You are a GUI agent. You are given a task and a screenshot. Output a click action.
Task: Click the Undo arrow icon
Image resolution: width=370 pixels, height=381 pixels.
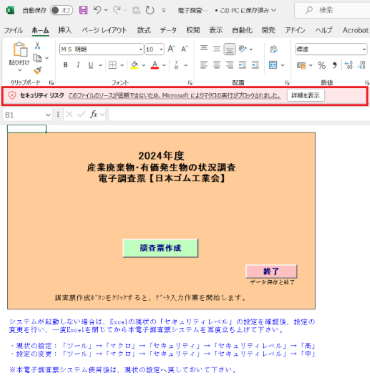pos(97,10)
